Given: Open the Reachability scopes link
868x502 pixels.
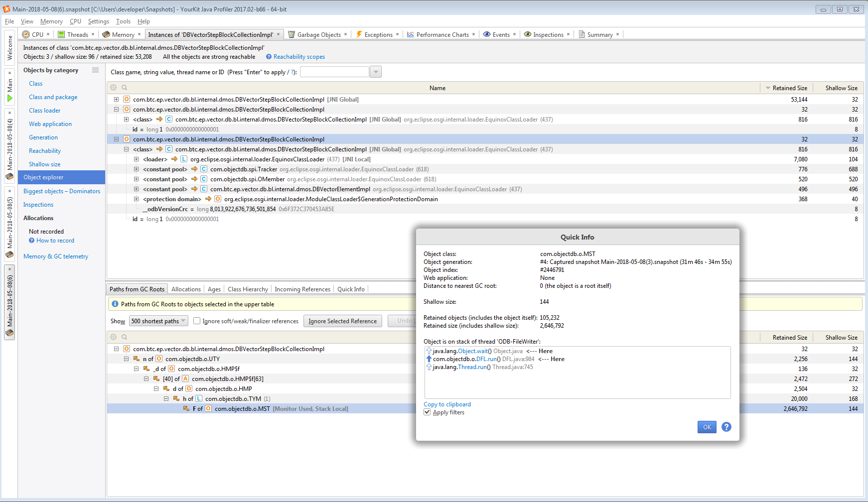Looking at the screenshot, I should [x=299, y=57].
